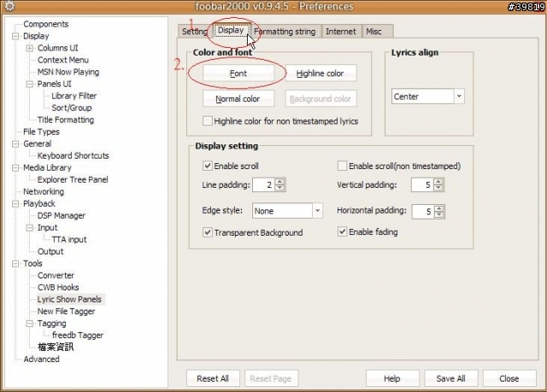This screenshot has width=547, height=392.
Task: Click the Vertical padding value field
Action: (422, 184)
